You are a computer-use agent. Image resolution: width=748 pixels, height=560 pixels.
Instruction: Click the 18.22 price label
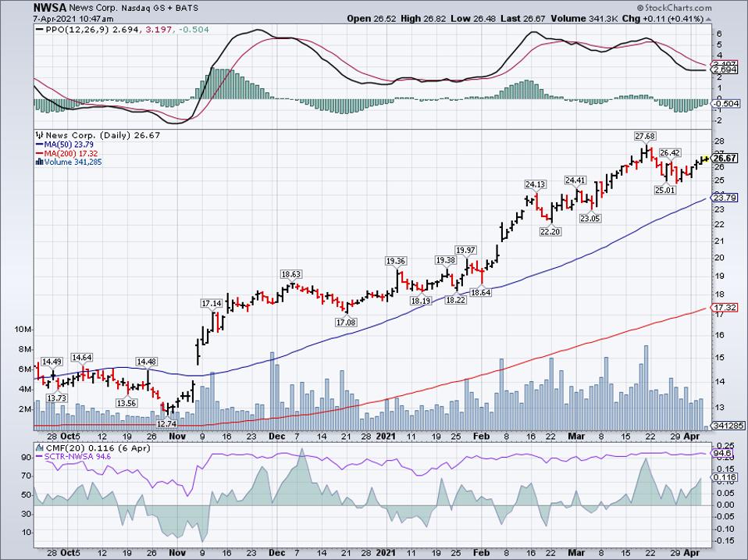pyautogui.click(x=455, y=300)
